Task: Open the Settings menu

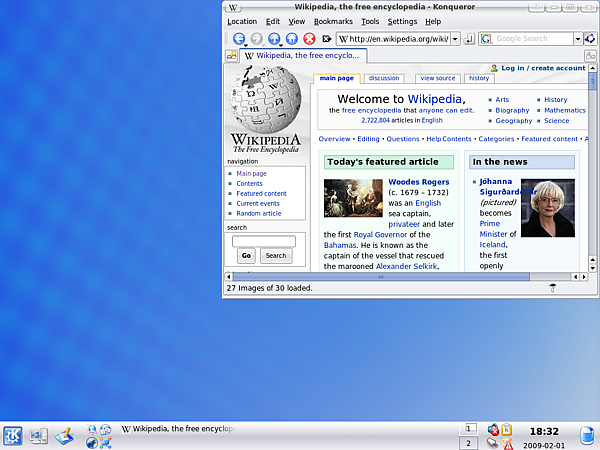Action: [402, 21]
